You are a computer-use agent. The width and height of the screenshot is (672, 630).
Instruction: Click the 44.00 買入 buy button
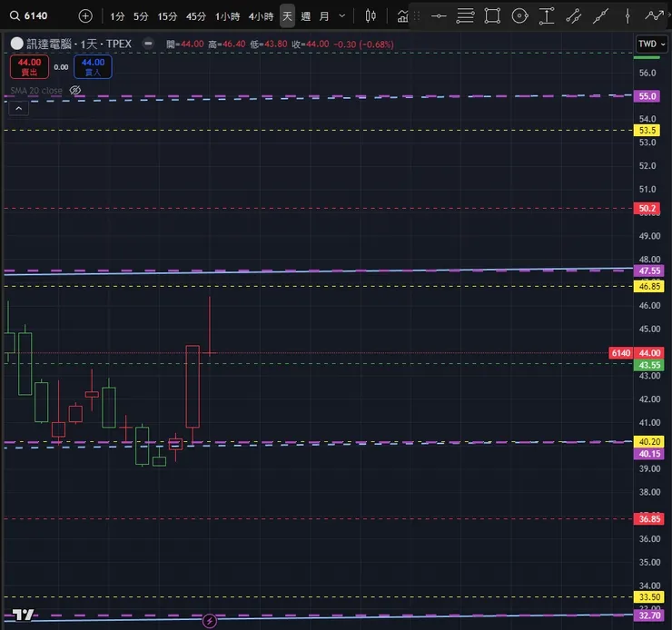(x=93, y=67)
